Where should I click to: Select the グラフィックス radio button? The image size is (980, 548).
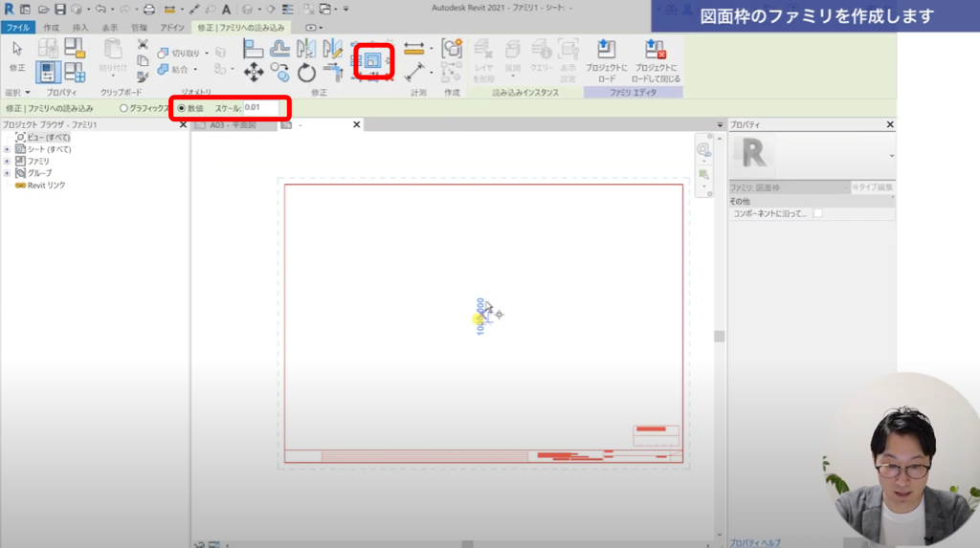point(123,108)
